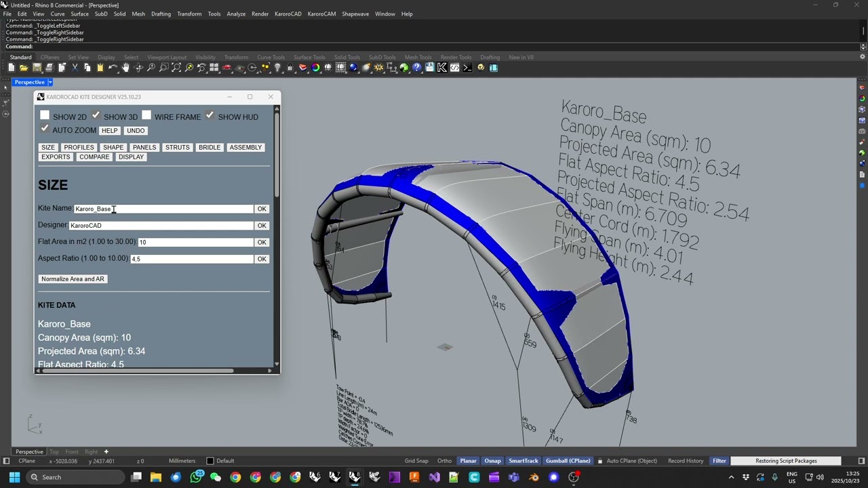868x488 pixels.
Task: Open the Analyze menu
Action: 236,14
